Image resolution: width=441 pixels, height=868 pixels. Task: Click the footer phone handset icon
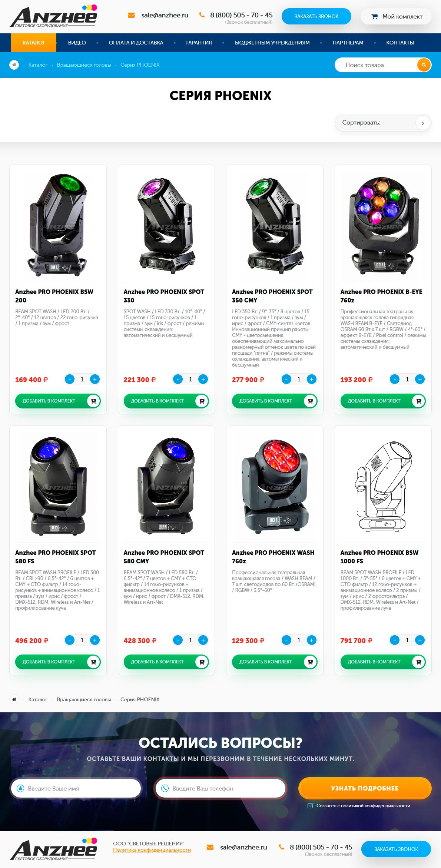pos(282,847)
